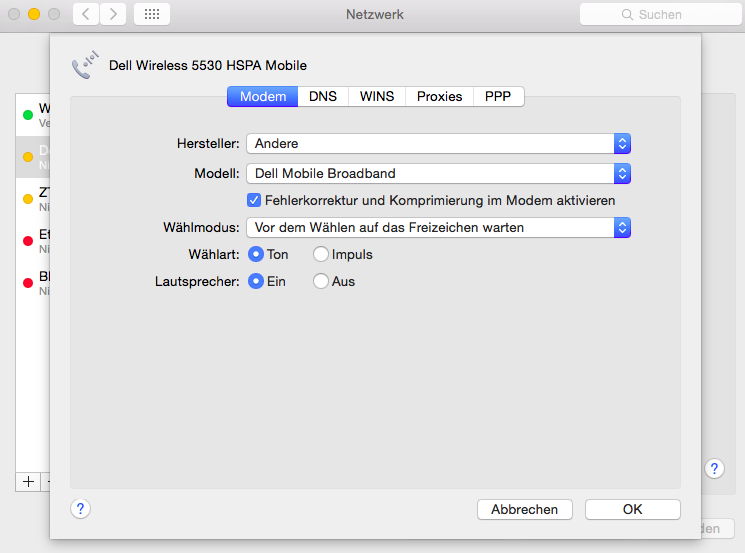Click the Abbrechen button
This screenshot has height=553, width=745.
(524, 509)
